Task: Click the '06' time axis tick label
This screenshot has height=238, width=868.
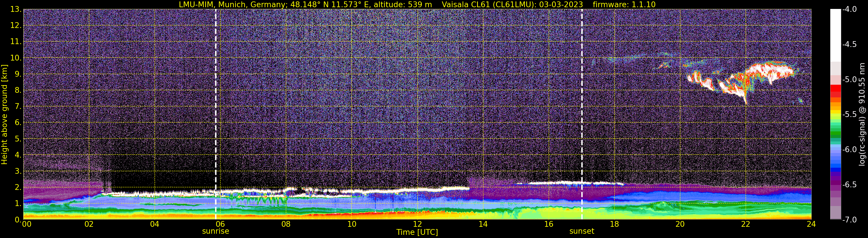Action: pos(220,224)
